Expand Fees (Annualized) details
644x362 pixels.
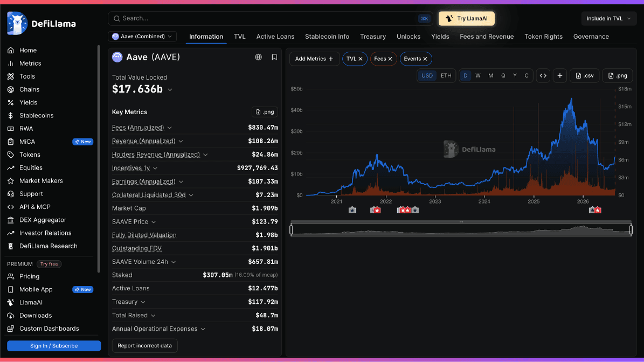(170, 128)
